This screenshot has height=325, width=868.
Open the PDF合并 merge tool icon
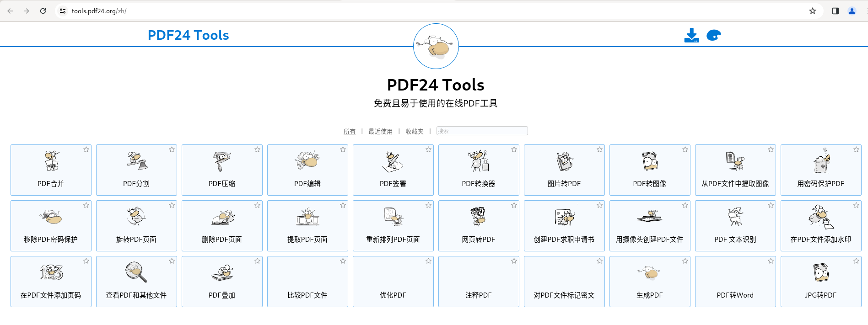tap(51, 161)
